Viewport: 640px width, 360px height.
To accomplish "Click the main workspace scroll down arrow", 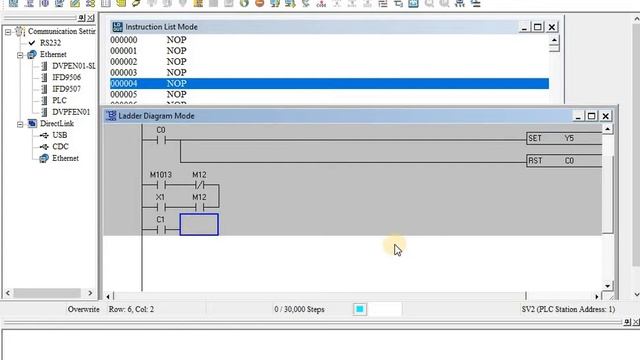I will click(x=636, y=294).
